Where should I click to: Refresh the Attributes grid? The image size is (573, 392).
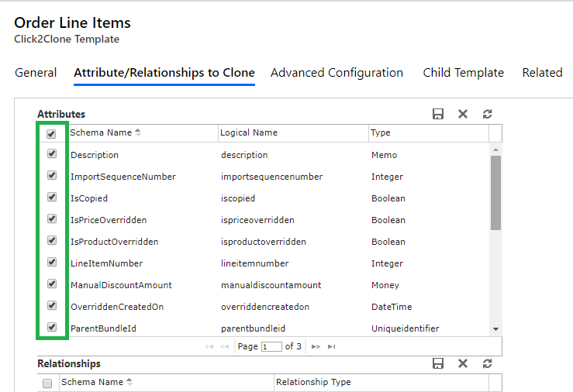coord(488,114)
